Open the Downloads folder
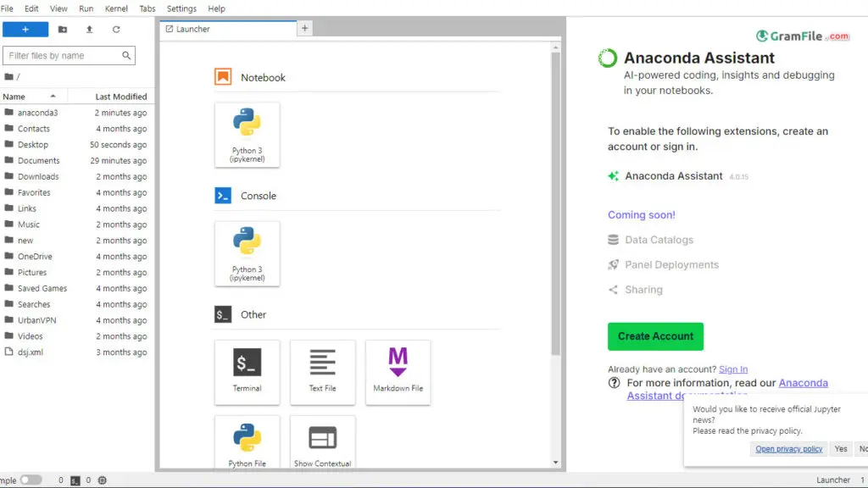This screenshot has width=868, height=488. [77, 176]
